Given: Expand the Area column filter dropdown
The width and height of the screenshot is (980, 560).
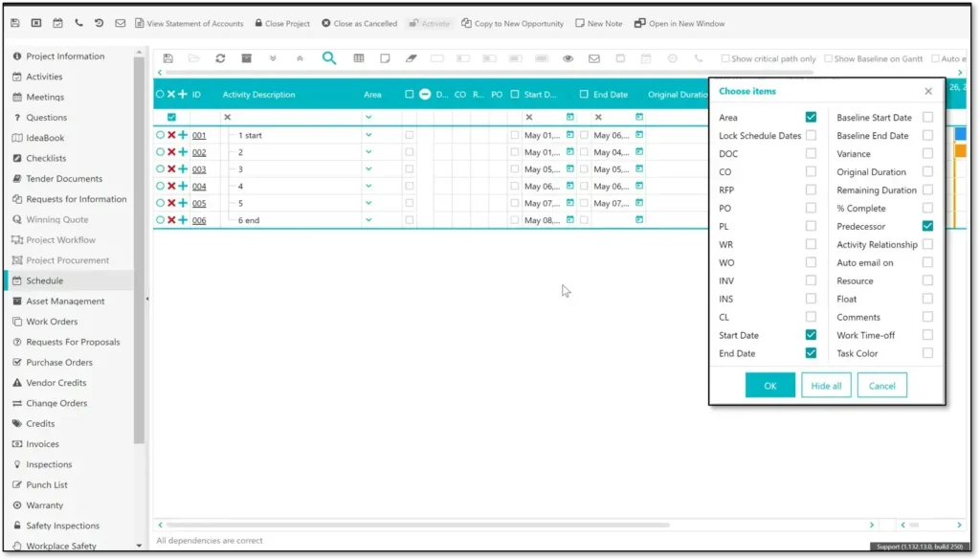Looking at the screenshot, I should [x=369, y=117].
